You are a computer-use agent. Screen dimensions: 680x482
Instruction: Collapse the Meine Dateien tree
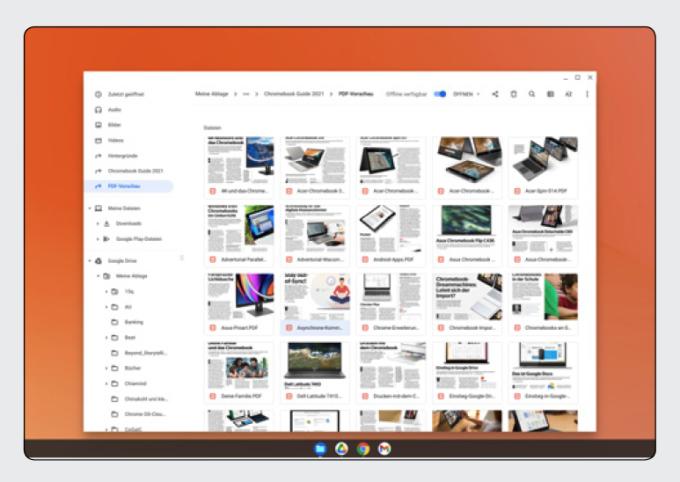[x=90, y=208]
